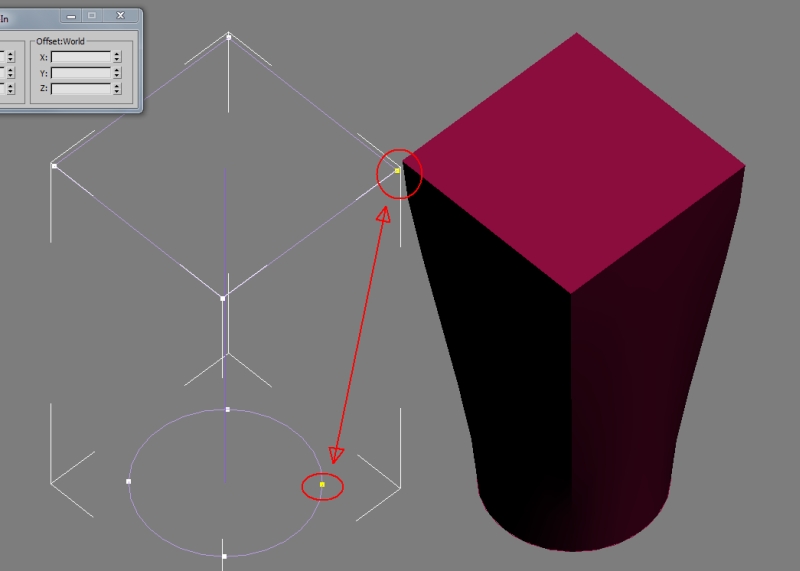Select the top corner vertex of the square spline

coord(229,37)
